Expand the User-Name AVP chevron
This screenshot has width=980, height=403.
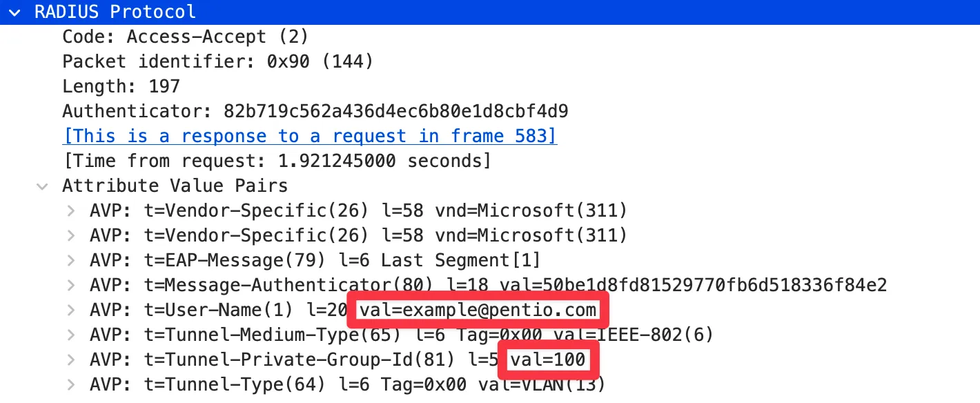click(70, 310)
